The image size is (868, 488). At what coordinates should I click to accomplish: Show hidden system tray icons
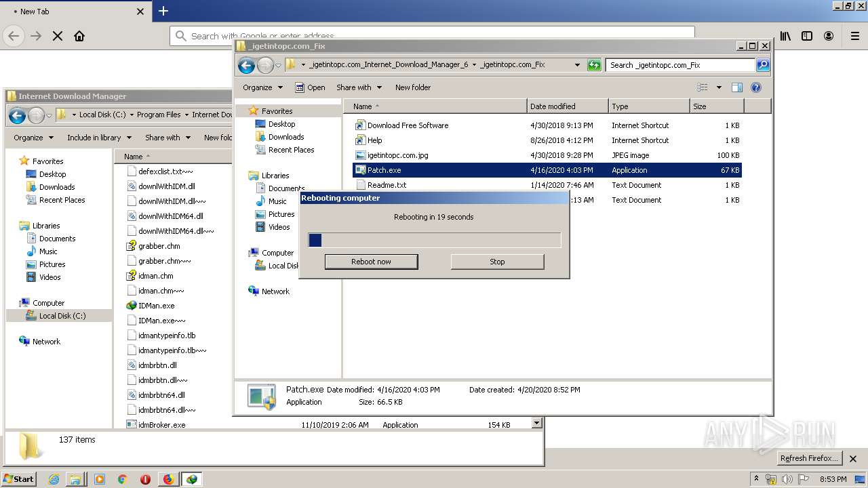(x=757, y=479)
